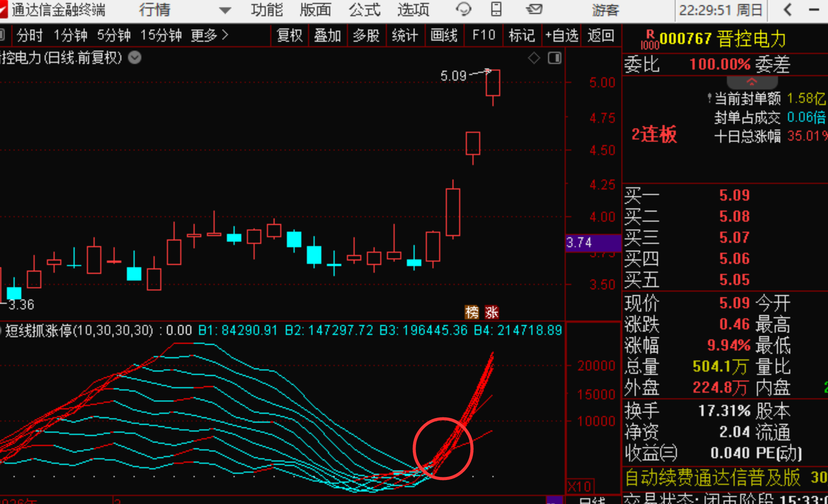The height and width of the screenshot is (504, 828).
Task: Click the 榜 badge under the candlesticks
Action: point(472,312)
